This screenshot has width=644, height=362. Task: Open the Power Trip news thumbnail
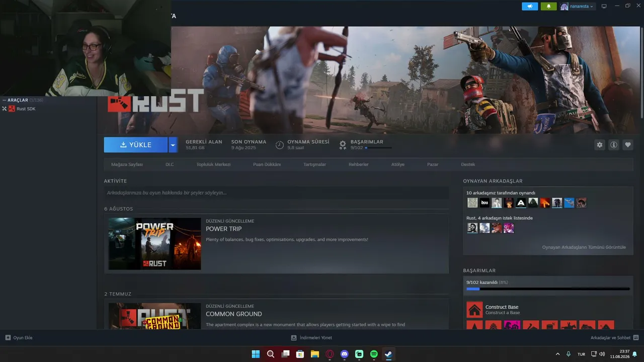(154, 244)
